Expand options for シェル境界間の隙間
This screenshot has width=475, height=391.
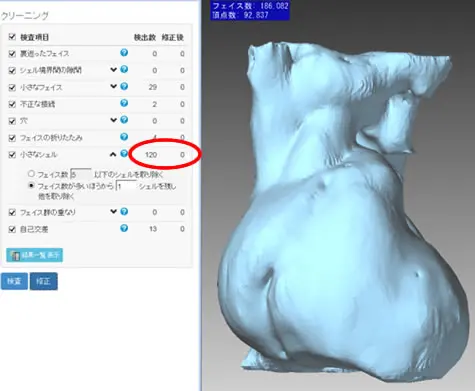(113, 70)
